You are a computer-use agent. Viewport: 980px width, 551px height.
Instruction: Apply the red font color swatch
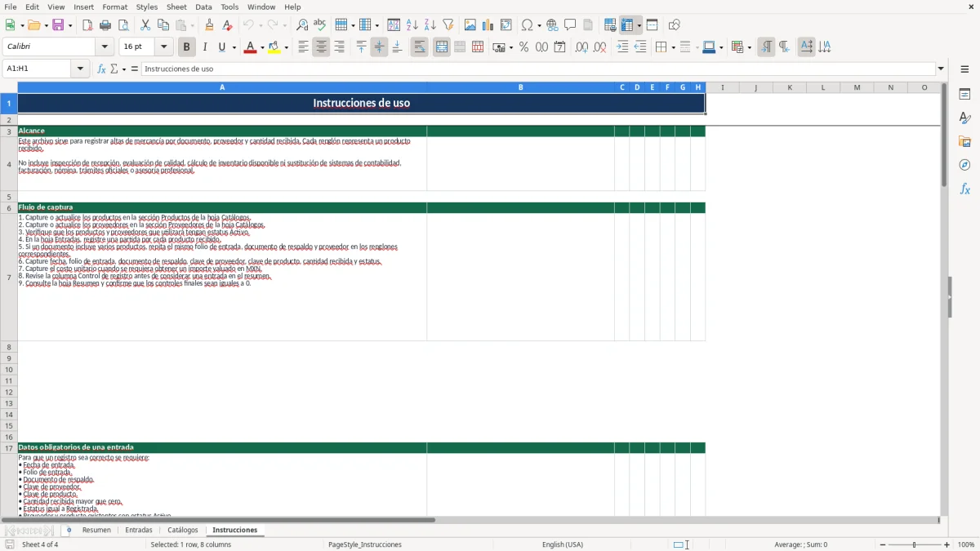click(x=250, y=47)
